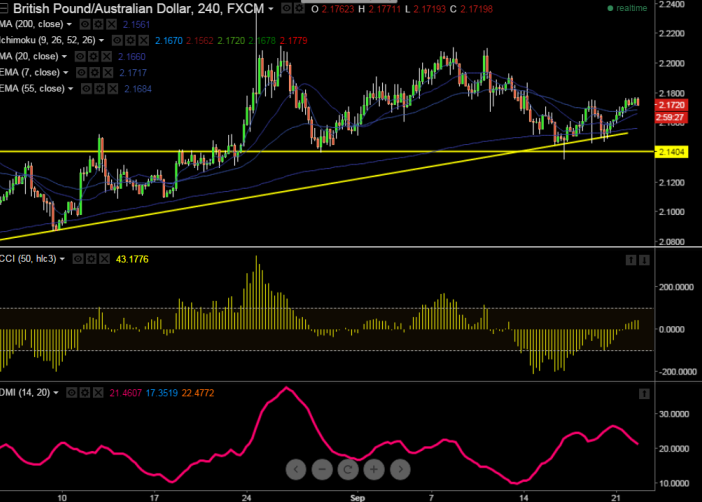Click the realtime status indicator
702x502 pixels.
(627, 8)
